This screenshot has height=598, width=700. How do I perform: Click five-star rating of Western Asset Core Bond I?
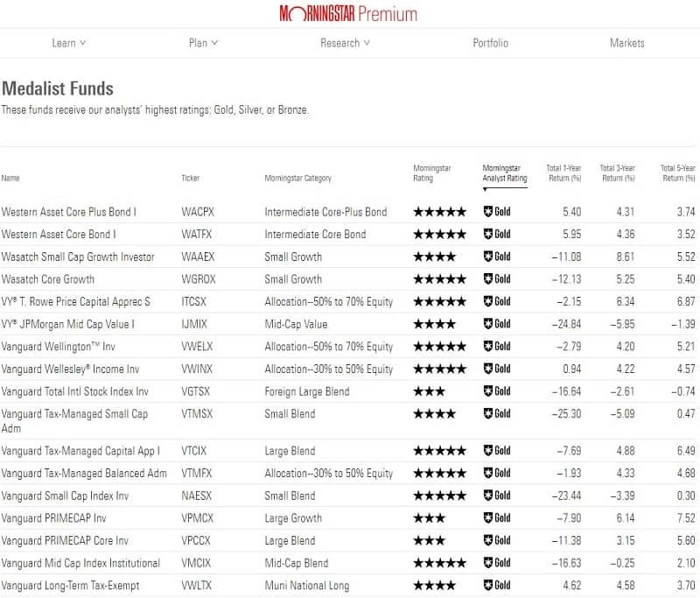click(440, 234)
